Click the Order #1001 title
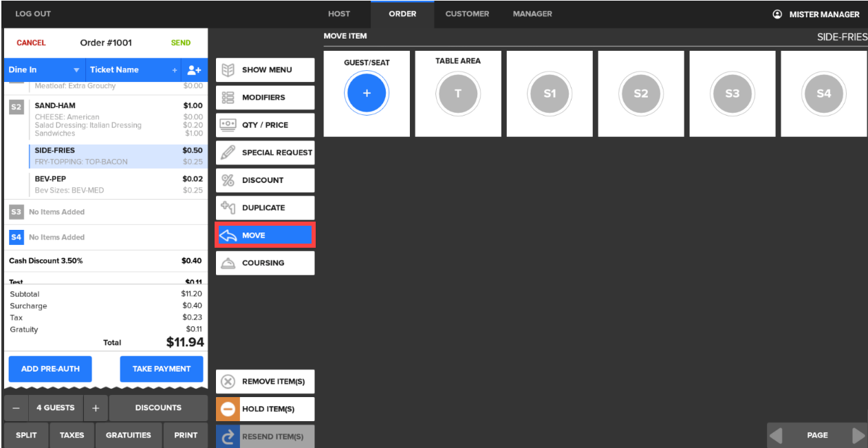868x448 pixels. (x=106, y=43)
